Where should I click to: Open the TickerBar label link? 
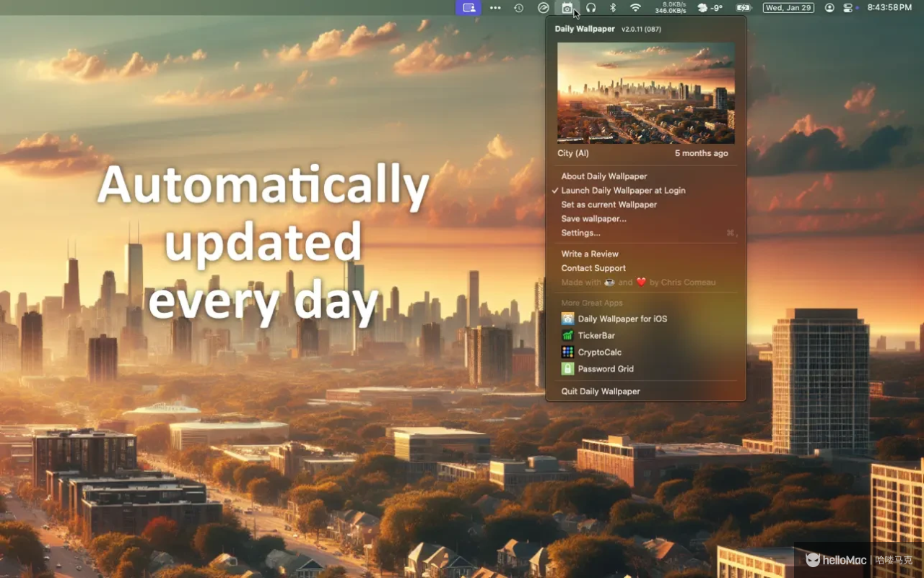(x=596, y=335)
